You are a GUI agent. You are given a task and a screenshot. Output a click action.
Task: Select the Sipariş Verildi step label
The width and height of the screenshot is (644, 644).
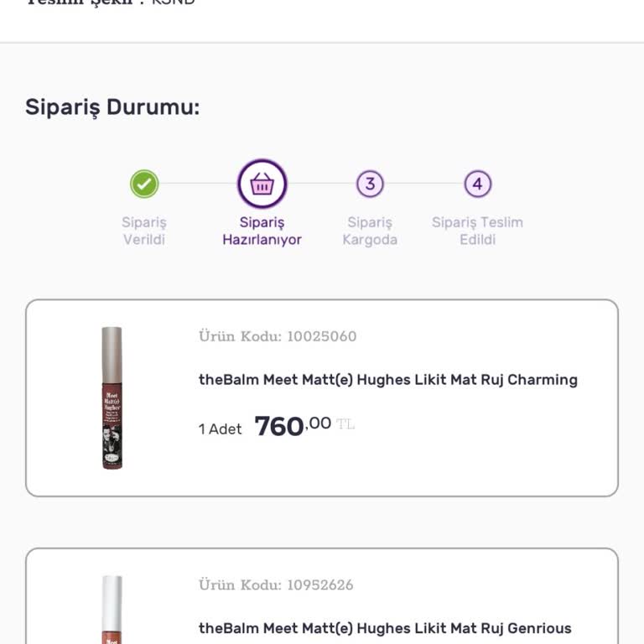[144, 231]
